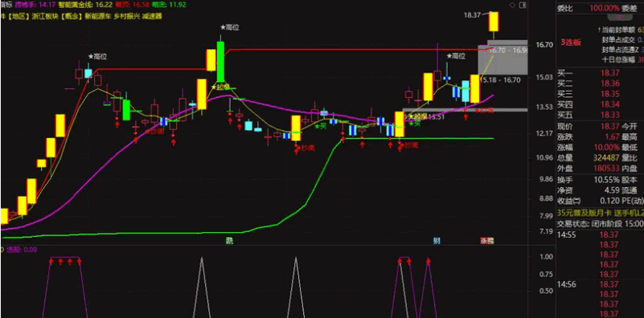Click the green 跳 marker below the chart
This screenshot has width=644, height=318.
click(x=229, y=241)
